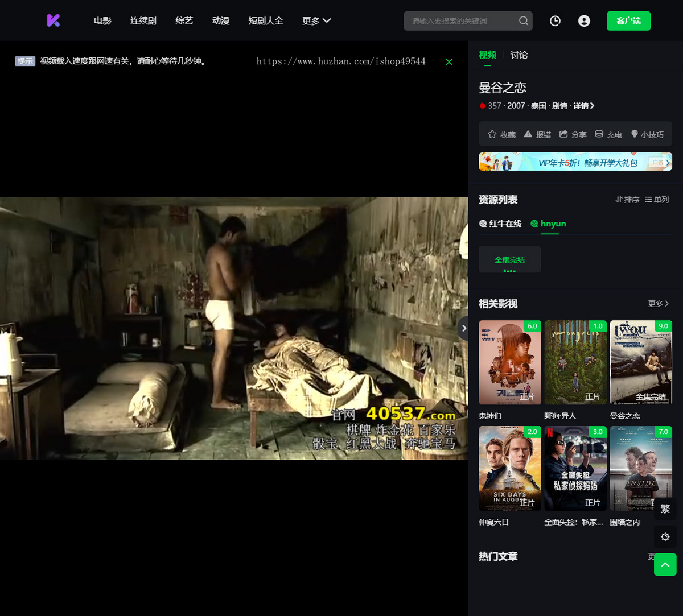The image size is (683, 616).
Task: Click the search magnifier icon
Action: pyautogui.click(x=524, y=21)
